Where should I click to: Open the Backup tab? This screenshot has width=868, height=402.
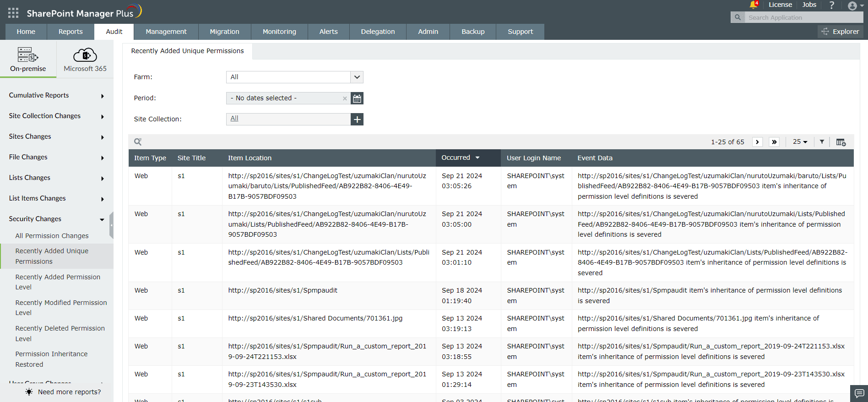point(473,32)
